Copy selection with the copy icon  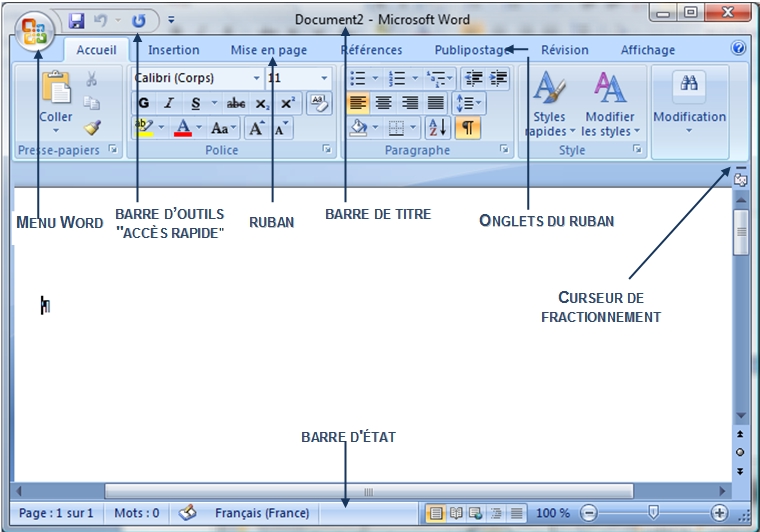[91, 103]
